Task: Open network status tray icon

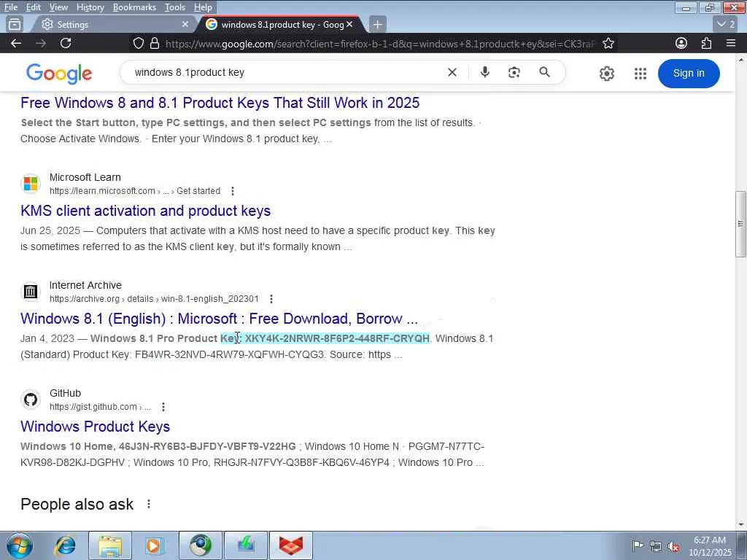Action: click(x=656, y=546)
